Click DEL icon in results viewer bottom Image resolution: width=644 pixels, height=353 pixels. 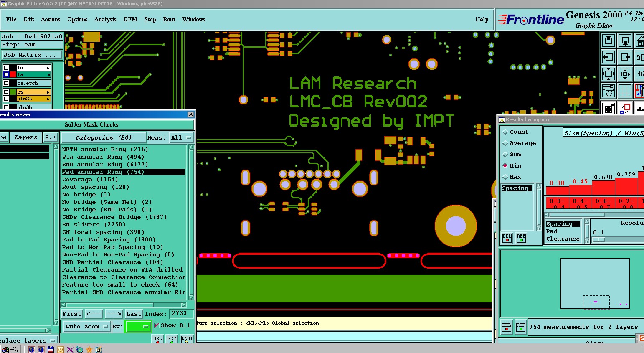click(157, 339)
